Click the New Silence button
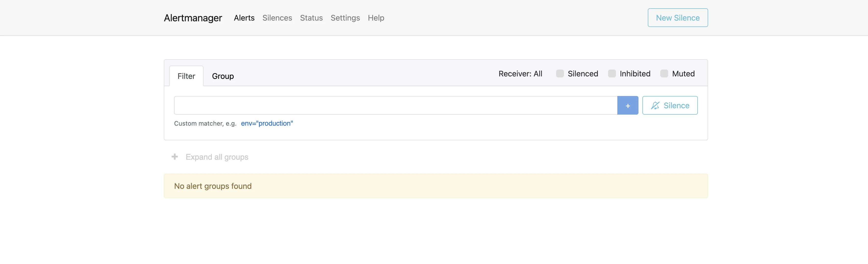This screenshot has width=868, height=264. pos(677,18)
